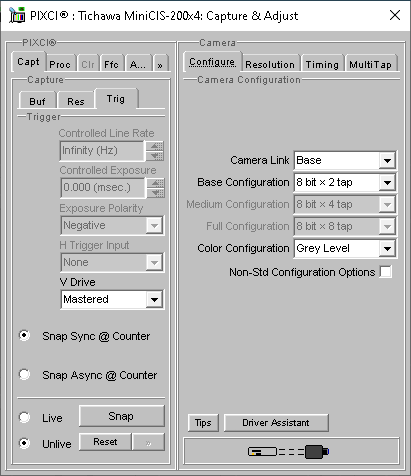Open the MultiTap tab
This screenshot has height=476, width=411.
pyautogui.click(x=371, y=64)
